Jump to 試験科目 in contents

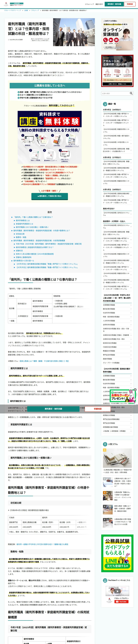(x=19, y=251)
